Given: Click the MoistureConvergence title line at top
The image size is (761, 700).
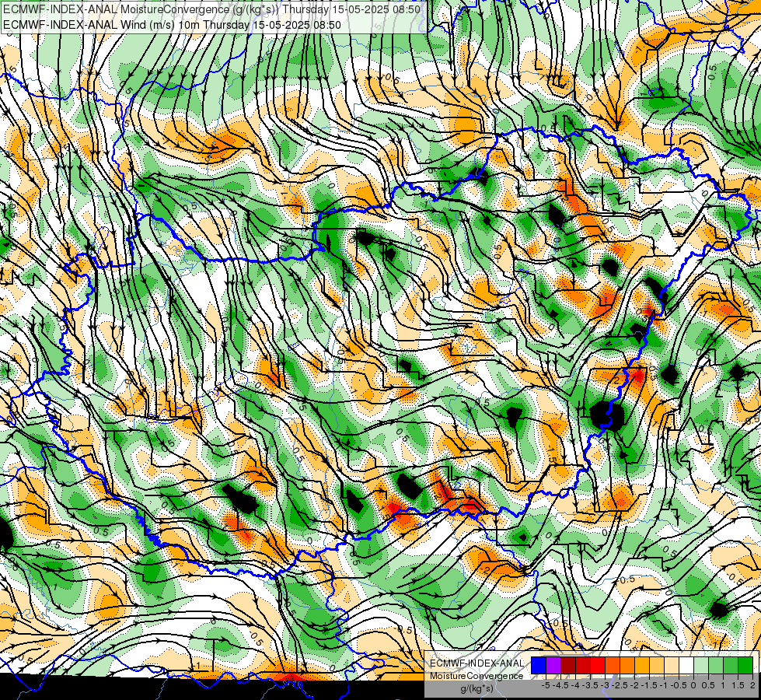Looking at the screenshot, I should [211, 9].
